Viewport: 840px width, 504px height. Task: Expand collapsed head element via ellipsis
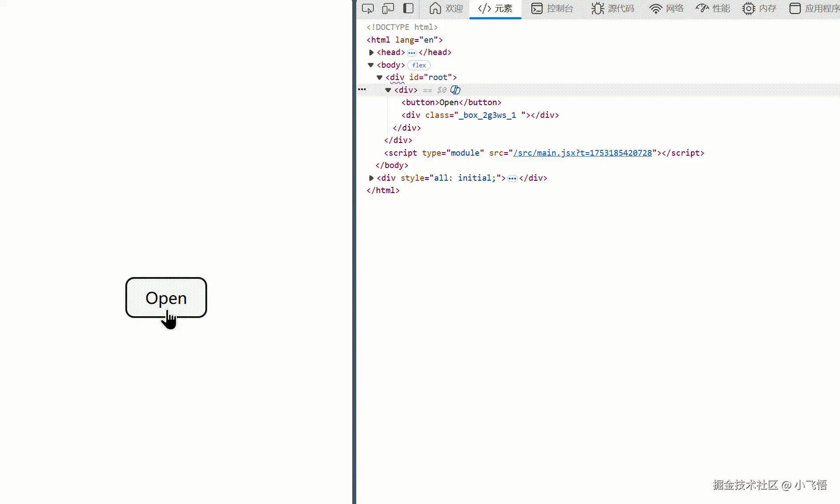[412, 52]
